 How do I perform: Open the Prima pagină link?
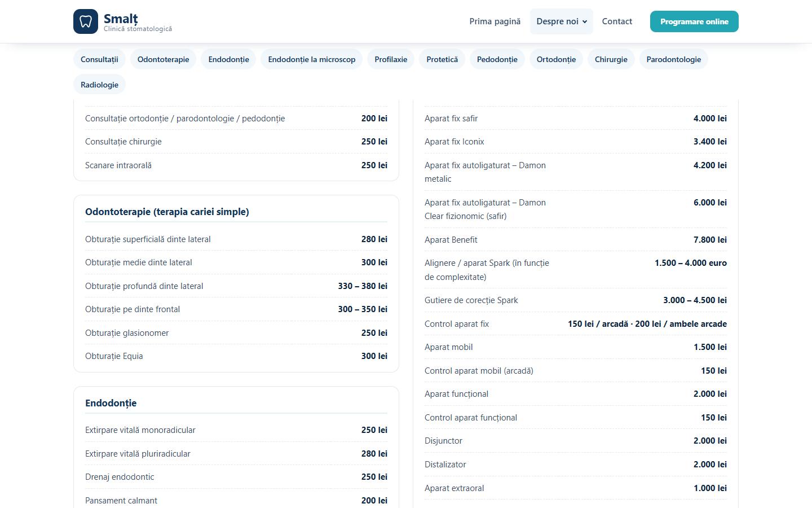coord(495,21)
